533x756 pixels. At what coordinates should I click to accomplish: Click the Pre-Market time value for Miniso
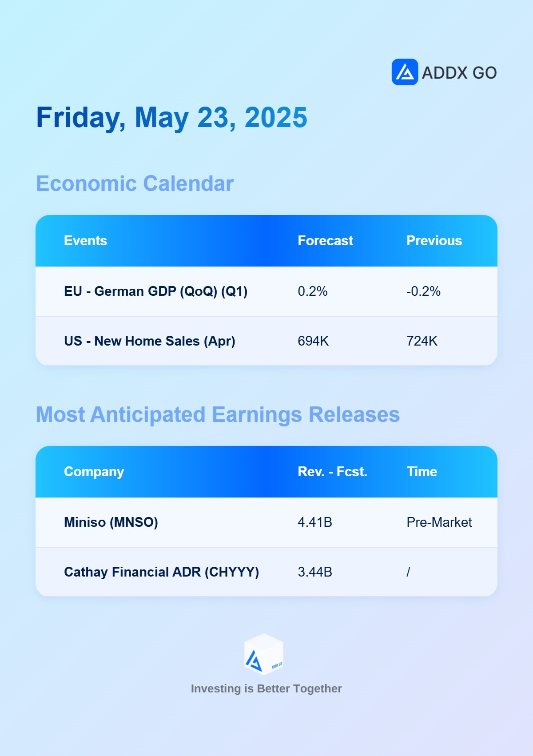439,522
